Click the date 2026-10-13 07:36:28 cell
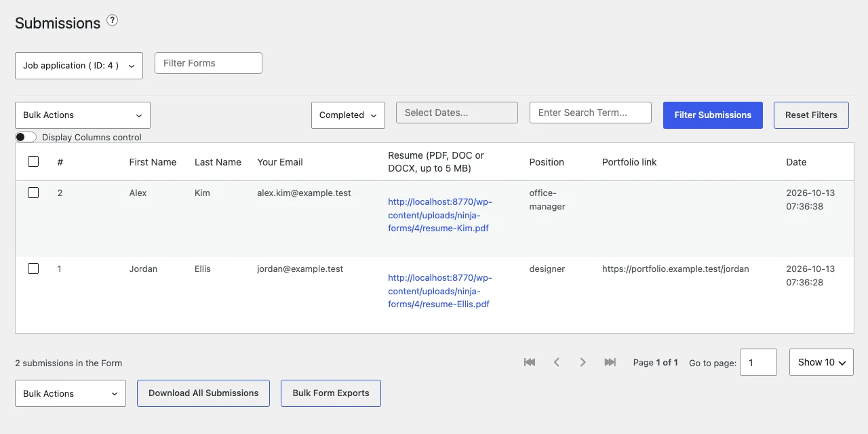 pyautogui.click(x=810, y=276)
